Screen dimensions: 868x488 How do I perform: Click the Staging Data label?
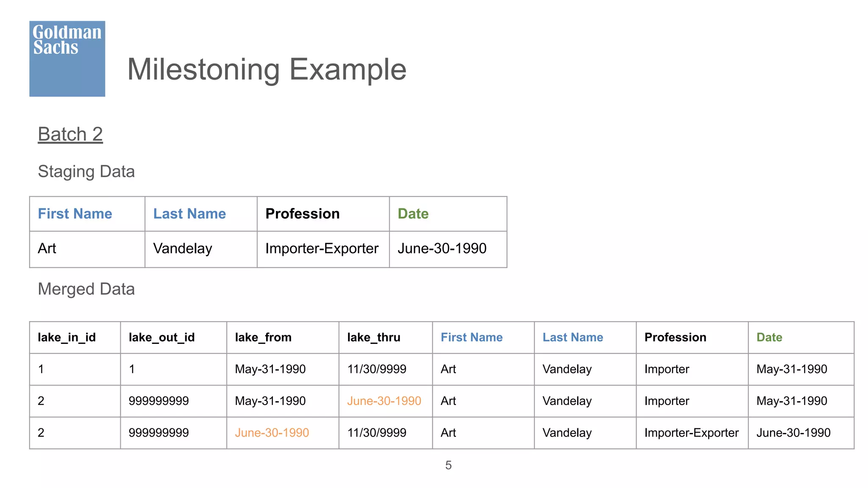(x=86, y=172)
